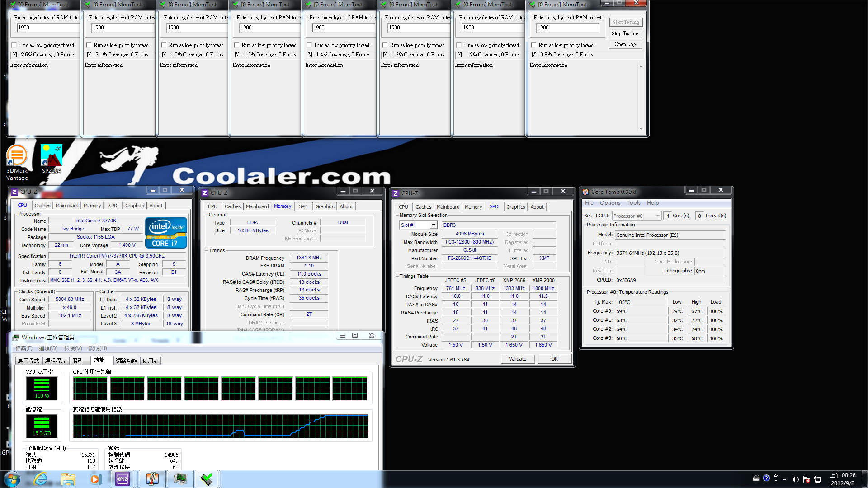This screenshot has height=488, width=868.
Task: Click the volume speaker tray icon
Action: coord(795,479)
